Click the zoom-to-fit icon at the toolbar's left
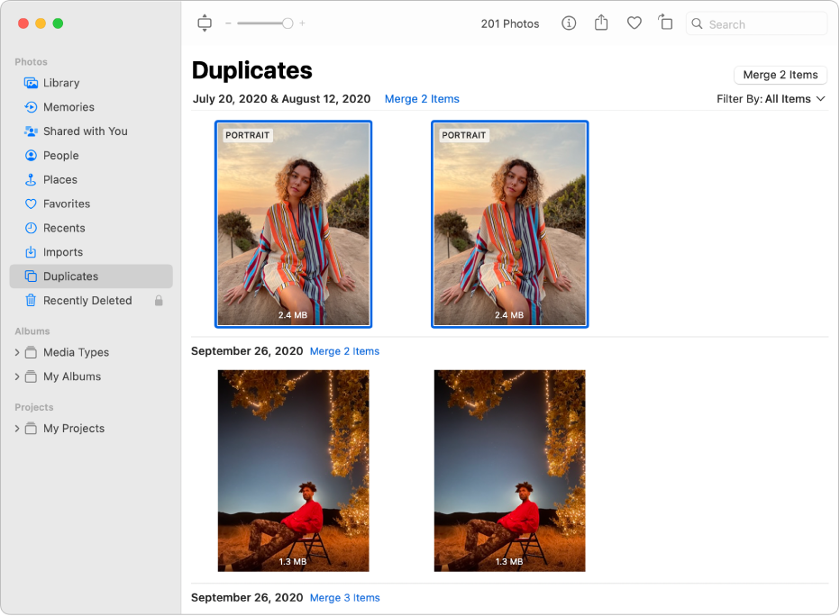840x616 pixels. [x=205, y=23]
